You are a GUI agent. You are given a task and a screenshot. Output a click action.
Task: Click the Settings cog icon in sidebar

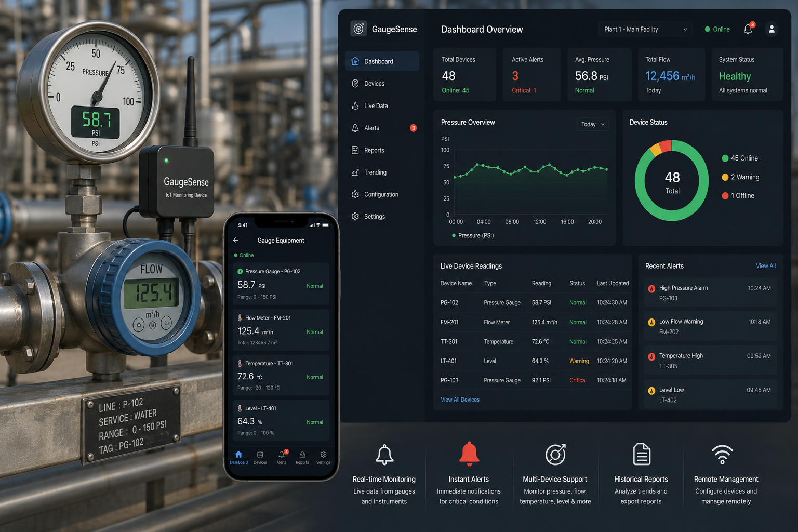point(355,217)
